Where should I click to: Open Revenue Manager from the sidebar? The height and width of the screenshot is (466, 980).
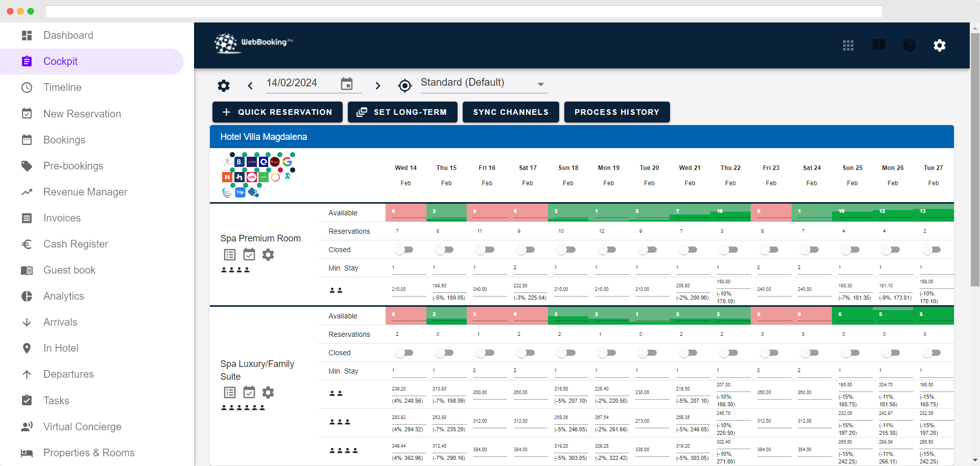(85, 192)
